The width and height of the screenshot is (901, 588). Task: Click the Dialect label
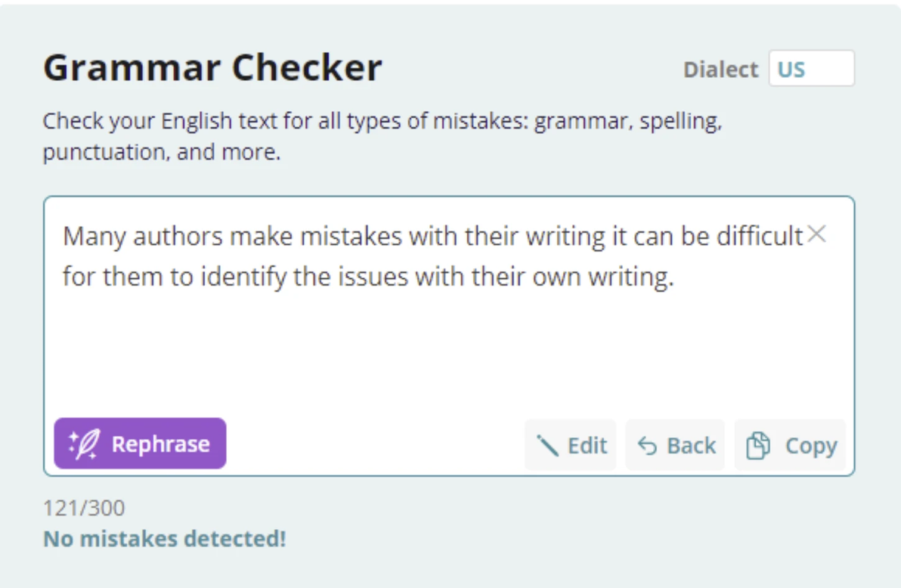[x=720, y=70]
